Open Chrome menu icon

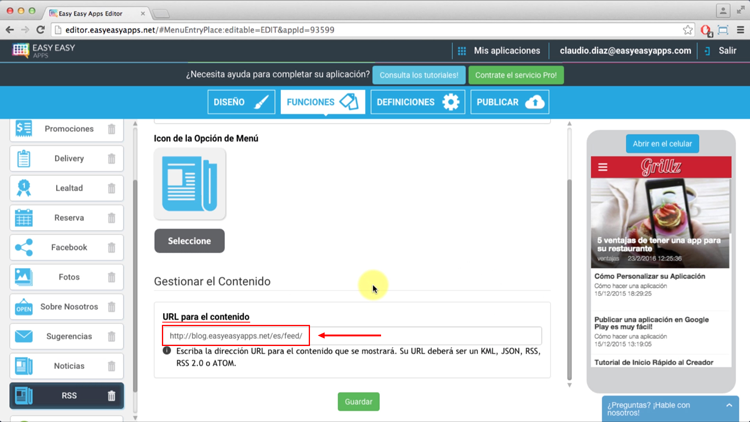click(740, 30)
